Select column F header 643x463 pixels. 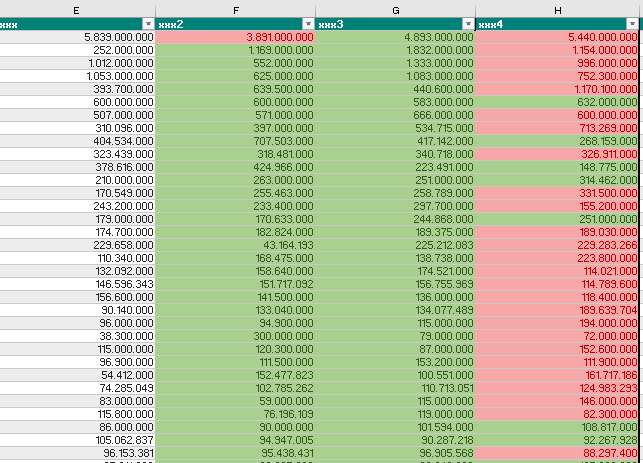click(x=235, y=11)
